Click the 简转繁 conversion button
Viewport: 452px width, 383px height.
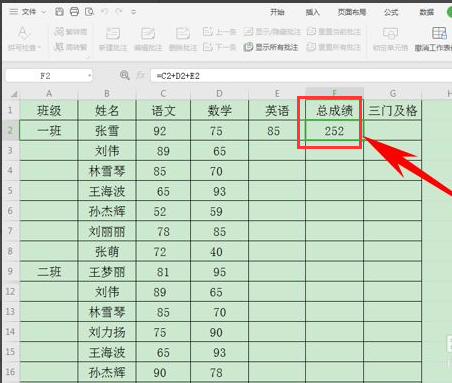(x=70, y=47)
